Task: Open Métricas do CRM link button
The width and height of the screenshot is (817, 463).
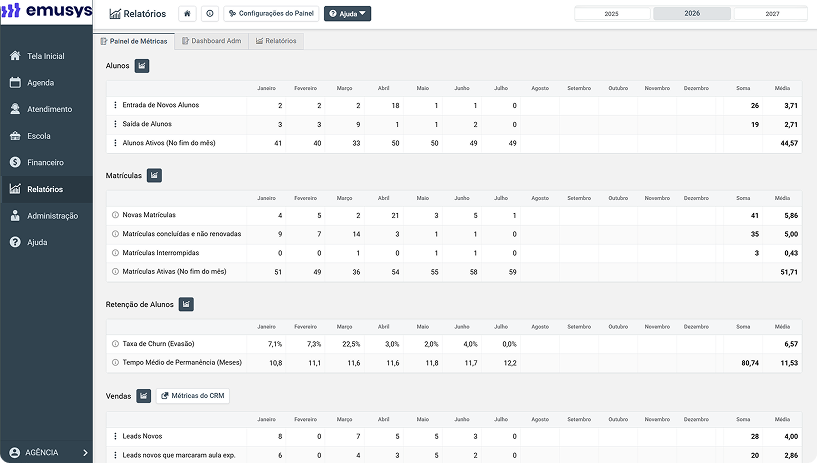Action: click(x=193, y=396)
